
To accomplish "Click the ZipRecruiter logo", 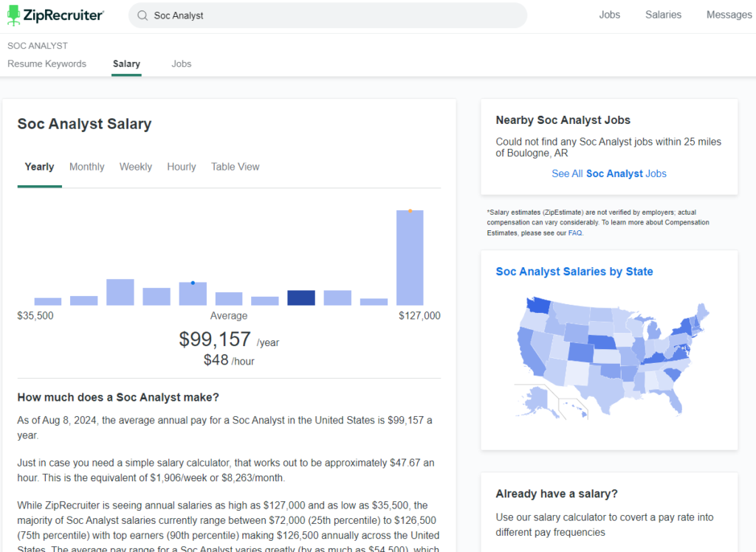I will (55, 15).
